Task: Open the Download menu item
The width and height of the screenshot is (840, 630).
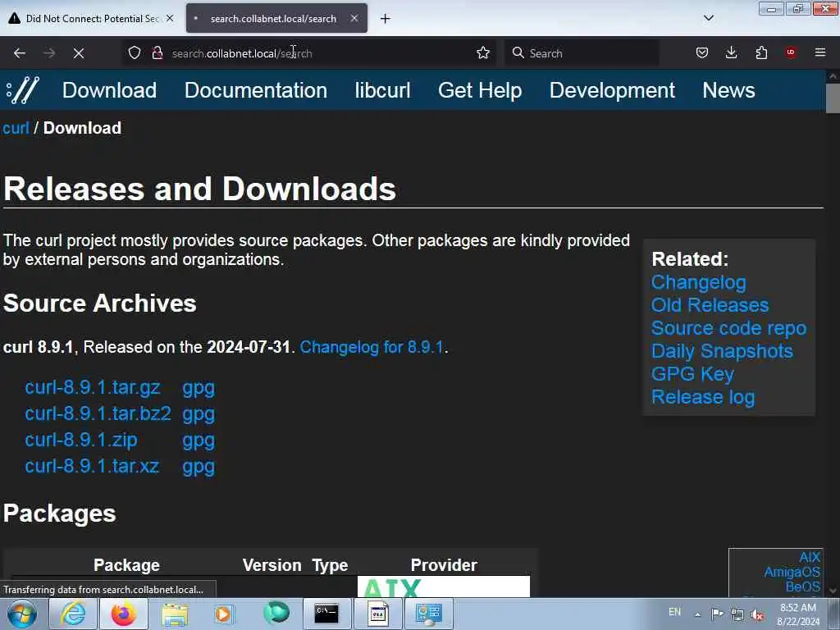Action: click(x=109, y=90)
